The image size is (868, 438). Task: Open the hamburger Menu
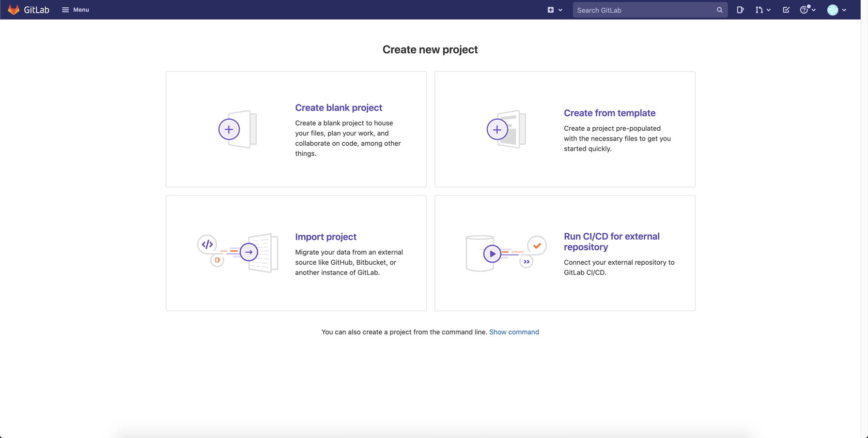pos(76,10)
